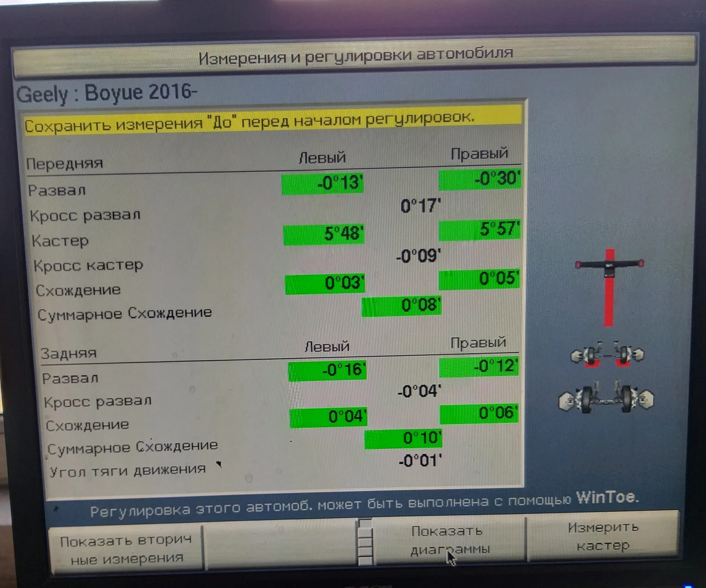
Task: Click the WinToe adjustment hint text
Action: point(364,505)
